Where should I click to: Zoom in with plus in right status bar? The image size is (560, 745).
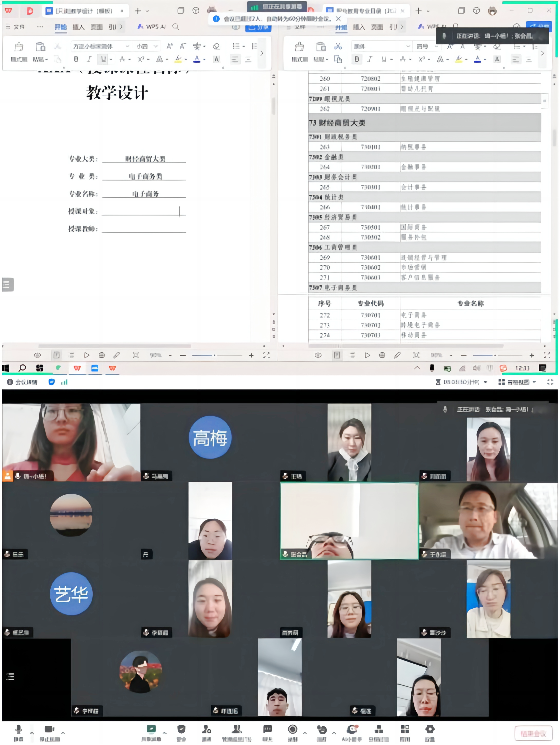click(x=532, y=355)
